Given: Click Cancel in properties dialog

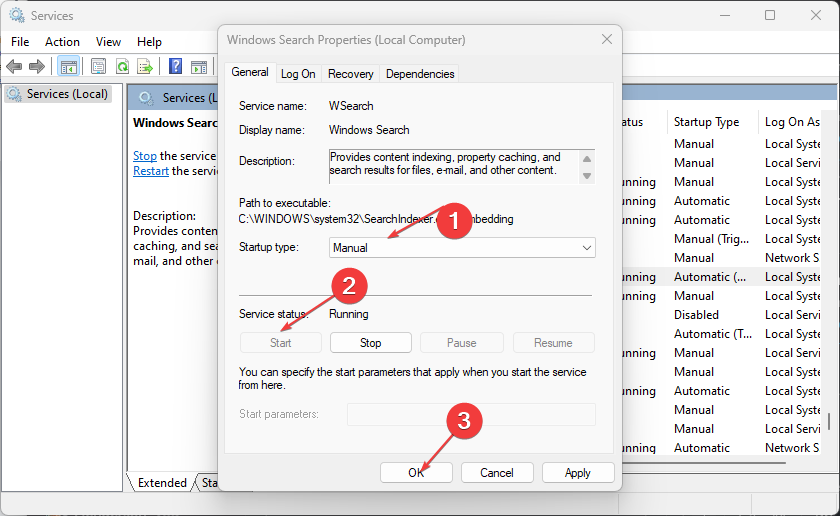Looking at the screenshot, I should [497, 473].
